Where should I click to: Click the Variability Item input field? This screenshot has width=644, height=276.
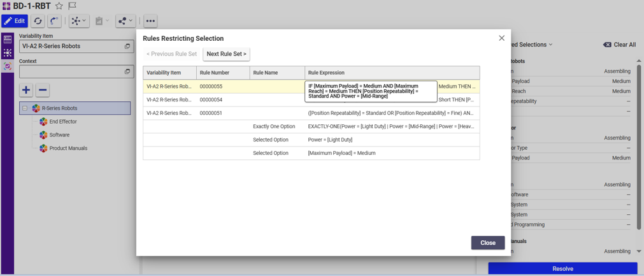click(x=76, y=47)
